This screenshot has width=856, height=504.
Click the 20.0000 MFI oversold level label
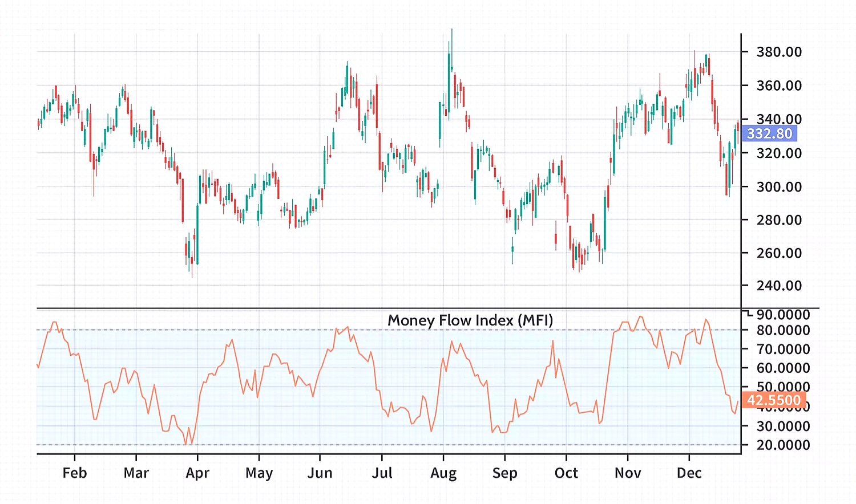click(x=783, y=445)
